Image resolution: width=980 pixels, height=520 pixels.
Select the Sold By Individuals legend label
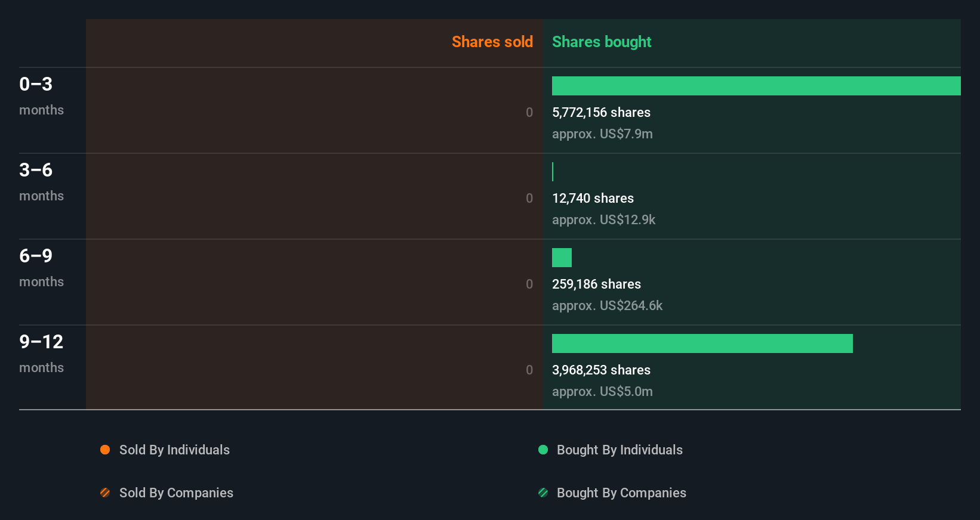(x=174, y=450)
